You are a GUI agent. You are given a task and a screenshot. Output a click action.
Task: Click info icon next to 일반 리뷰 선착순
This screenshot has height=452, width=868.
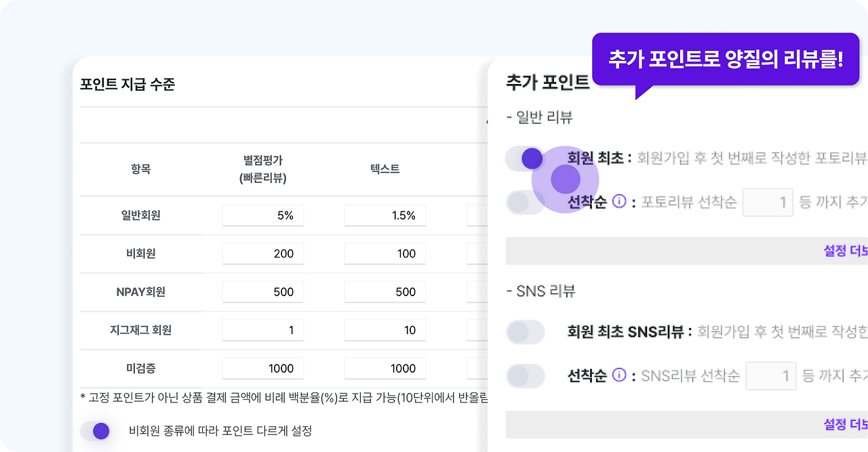[x=618, y=201]
